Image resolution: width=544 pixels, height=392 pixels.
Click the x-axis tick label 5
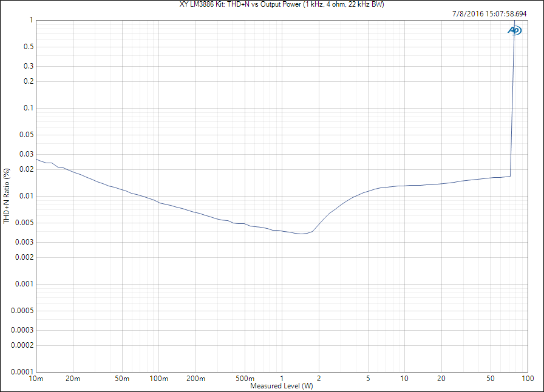368,379
